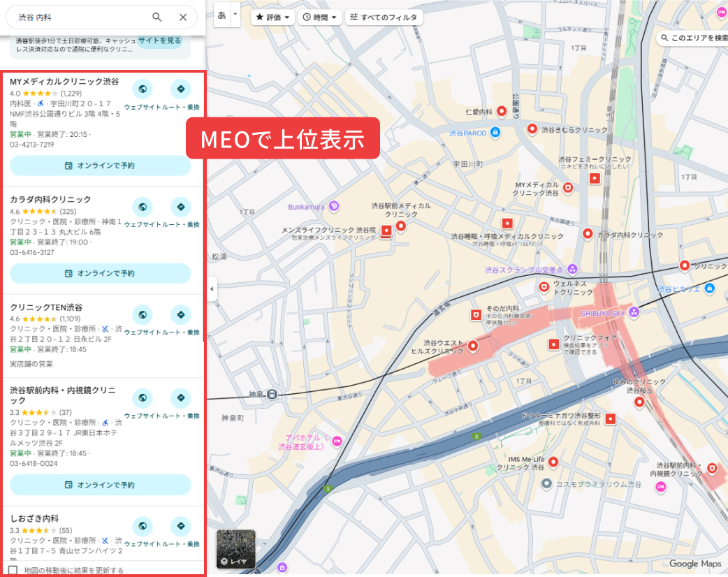The width and height of the screenshot is (728, 577).
Task: Collapse the results sidebar with the chevron
Action: pyautogui.click(x=210, y=288)
